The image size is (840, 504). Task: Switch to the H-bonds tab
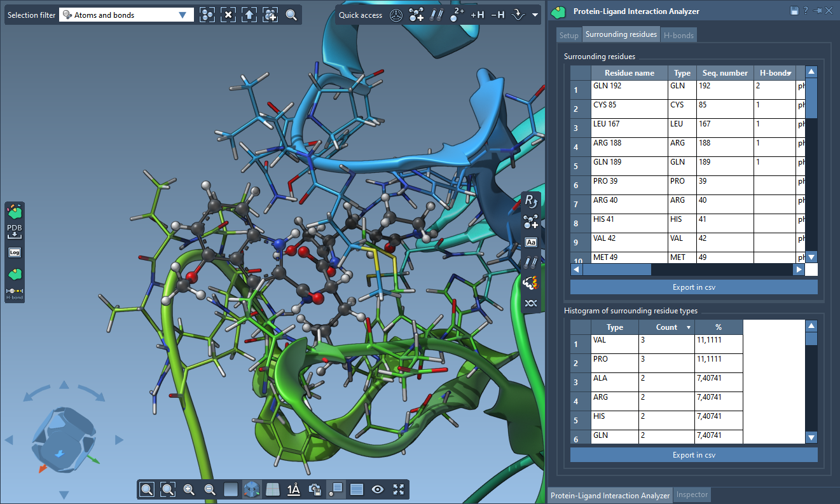[678, 35]
